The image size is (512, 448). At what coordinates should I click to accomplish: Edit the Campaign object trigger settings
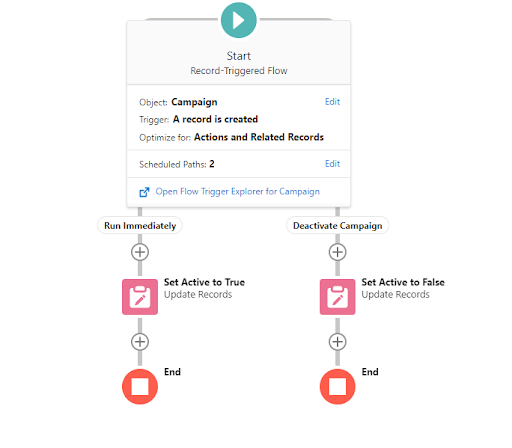(332, 102)
